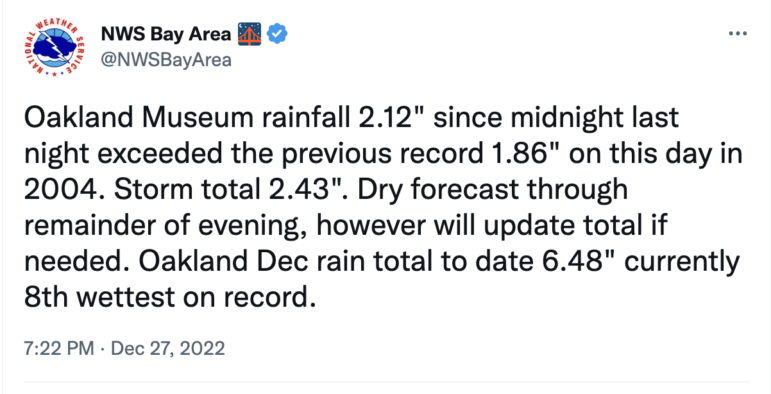
Task: Click the Dec 27, 2022 date
Action: pos(168,348)
